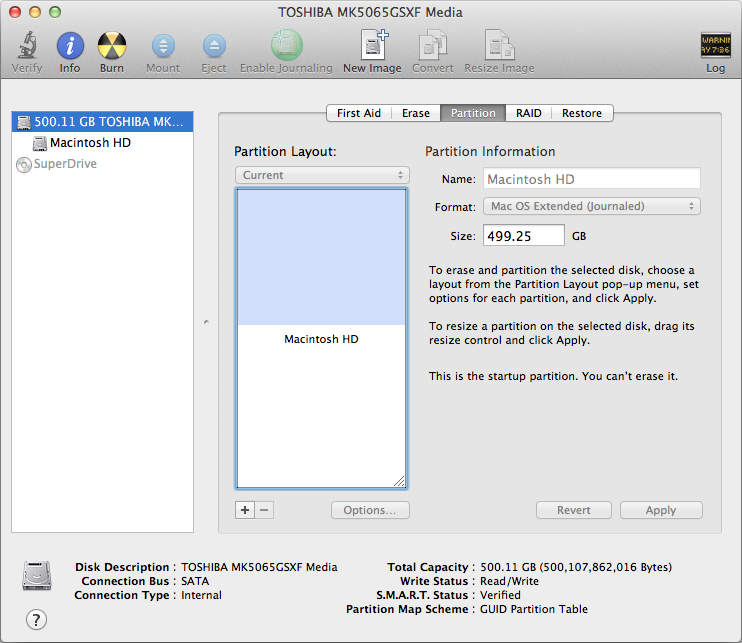Click the Enable Journaling icon
The width and height of the screenshot is (742, 643).
286,45
